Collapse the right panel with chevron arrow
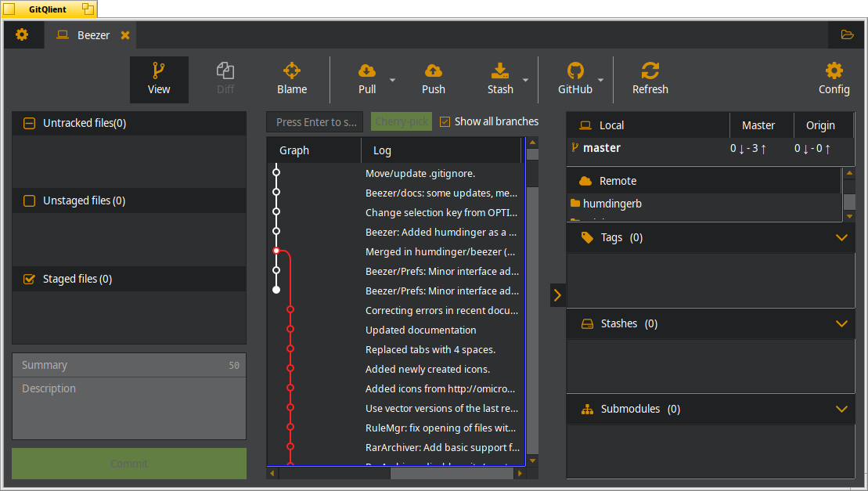Screen dimensions: 868x491 pyautogui.click(x=557, y=295)
